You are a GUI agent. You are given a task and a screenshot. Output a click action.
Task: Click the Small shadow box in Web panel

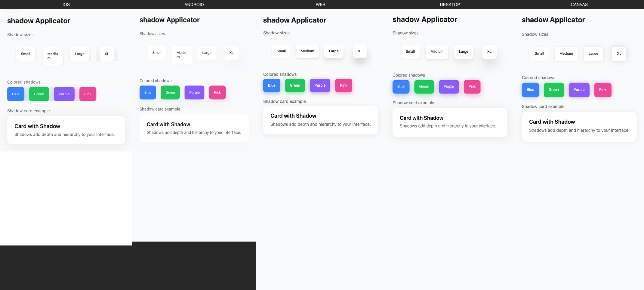[281, 51]
